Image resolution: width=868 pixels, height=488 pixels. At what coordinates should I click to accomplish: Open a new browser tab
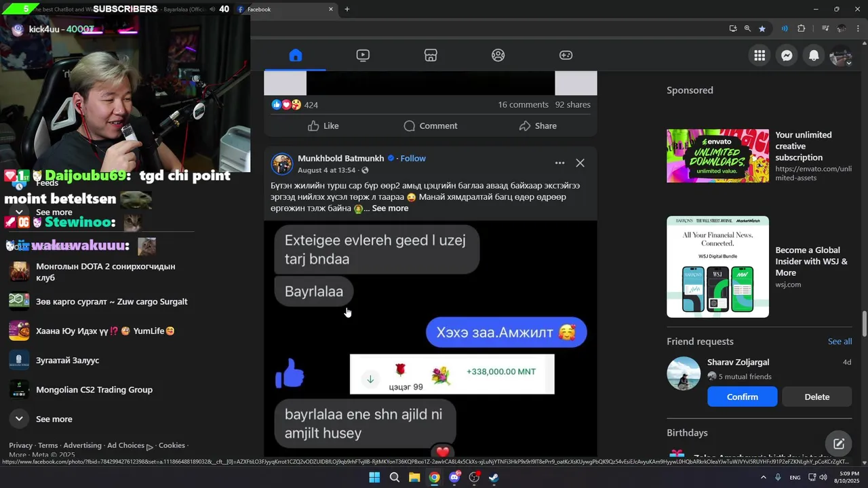tap(347, 9)
